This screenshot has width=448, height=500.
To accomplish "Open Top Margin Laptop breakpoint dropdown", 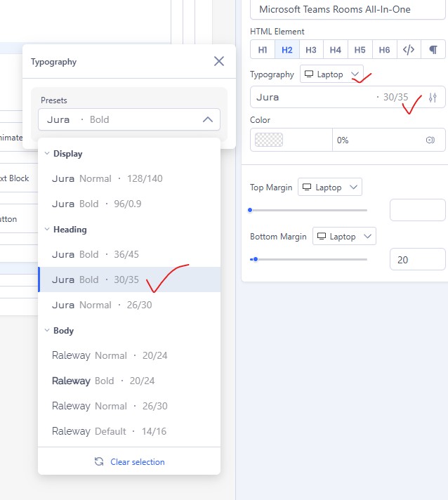I will point(330,187).
